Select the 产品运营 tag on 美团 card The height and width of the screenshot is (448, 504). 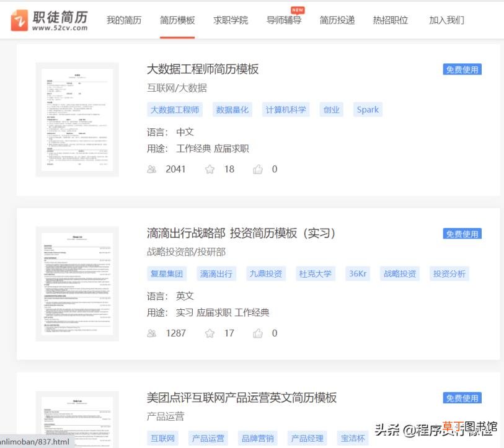pos(208,438)
